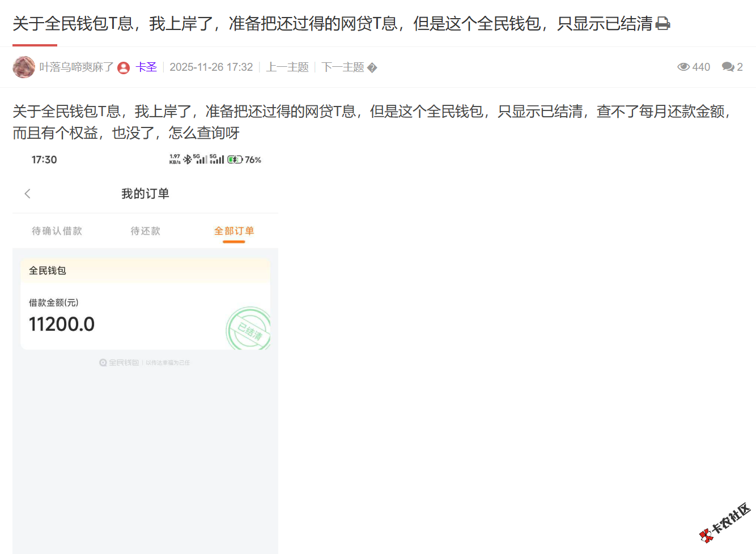
Task: Click the eye views icon
Action: [x=683, y=67]
